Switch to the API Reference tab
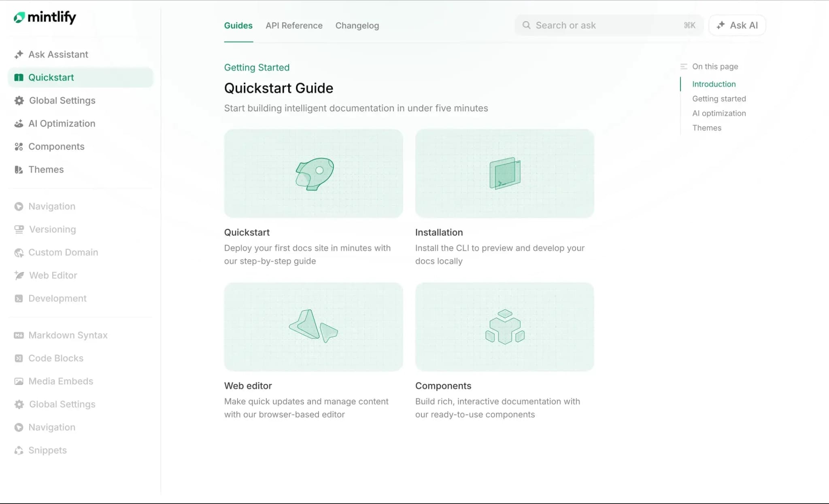829x504 pixels. click(294, 25)
